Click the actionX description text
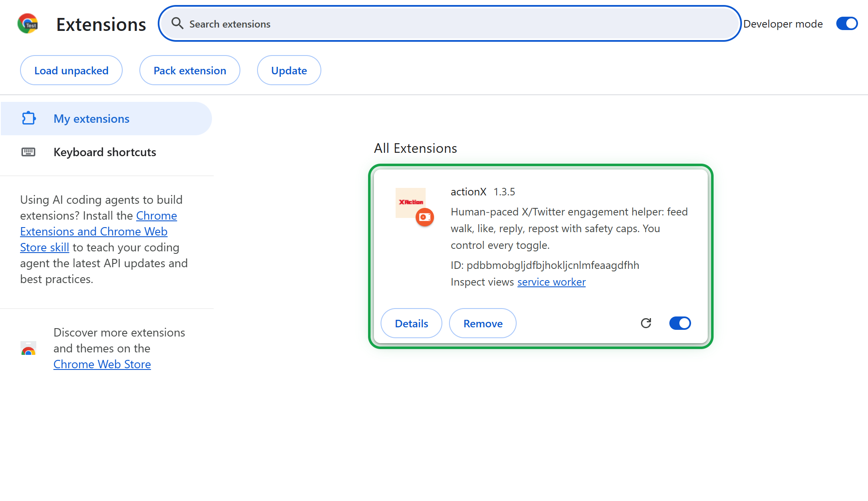This screenshot has height=501, width=868. tap(569, 228)
